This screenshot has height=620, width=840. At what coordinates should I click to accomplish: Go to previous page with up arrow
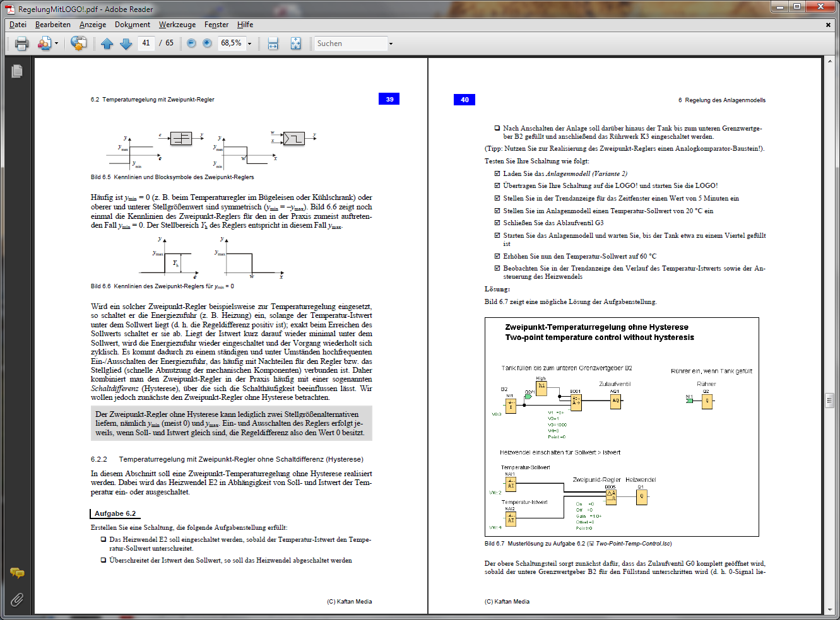click(107, 44)
